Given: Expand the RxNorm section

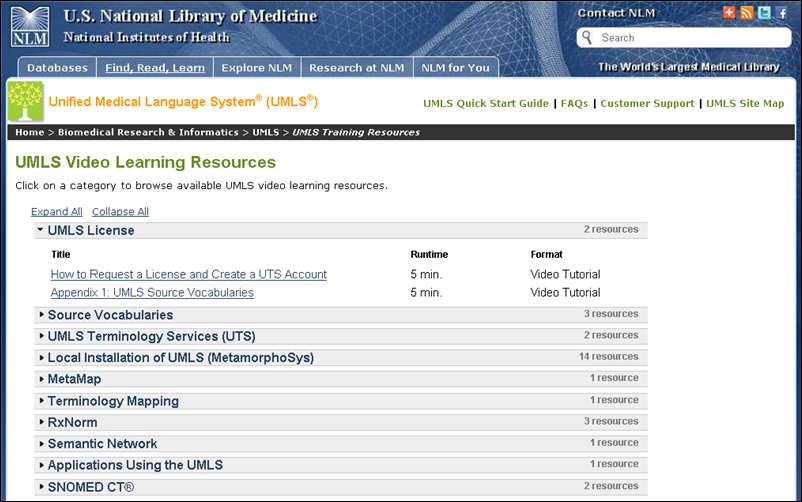Looking at the screenshot, I should [x=341, y=422].
